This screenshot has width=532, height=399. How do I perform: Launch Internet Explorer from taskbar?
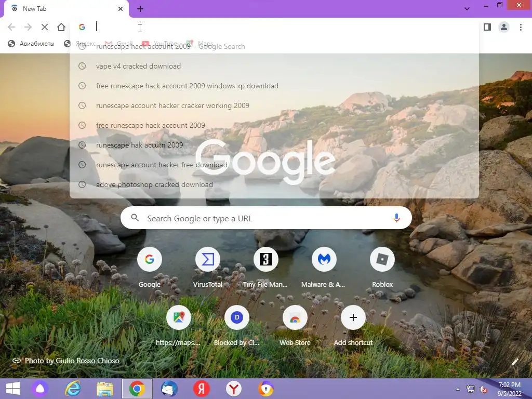click(73, 389)
